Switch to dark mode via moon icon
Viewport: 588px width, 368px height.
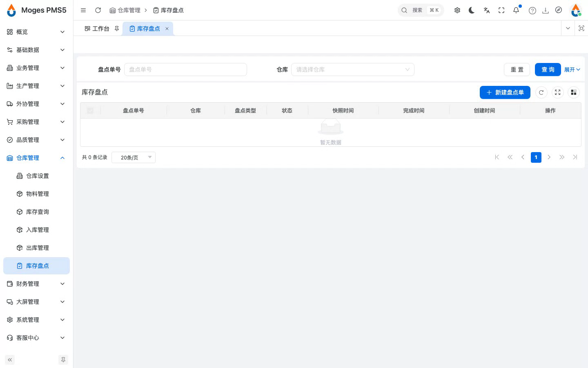point(472,10)
